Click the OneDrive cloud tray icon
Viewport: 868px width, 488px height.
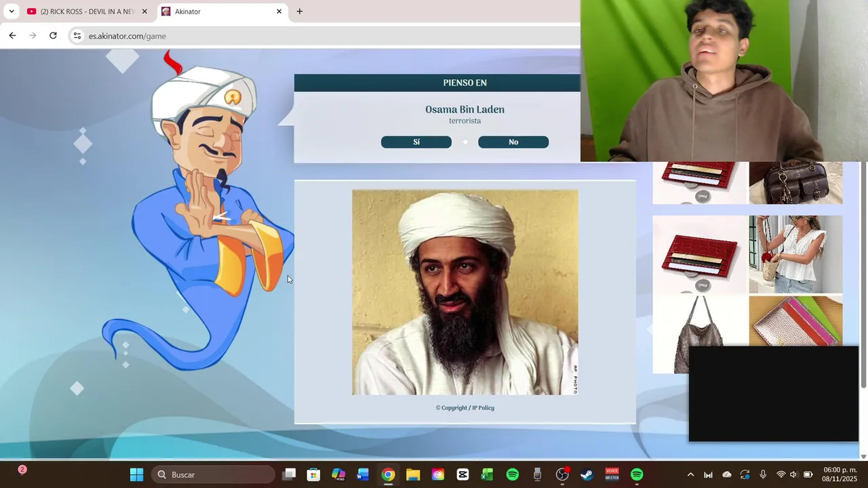click(727, 474)
